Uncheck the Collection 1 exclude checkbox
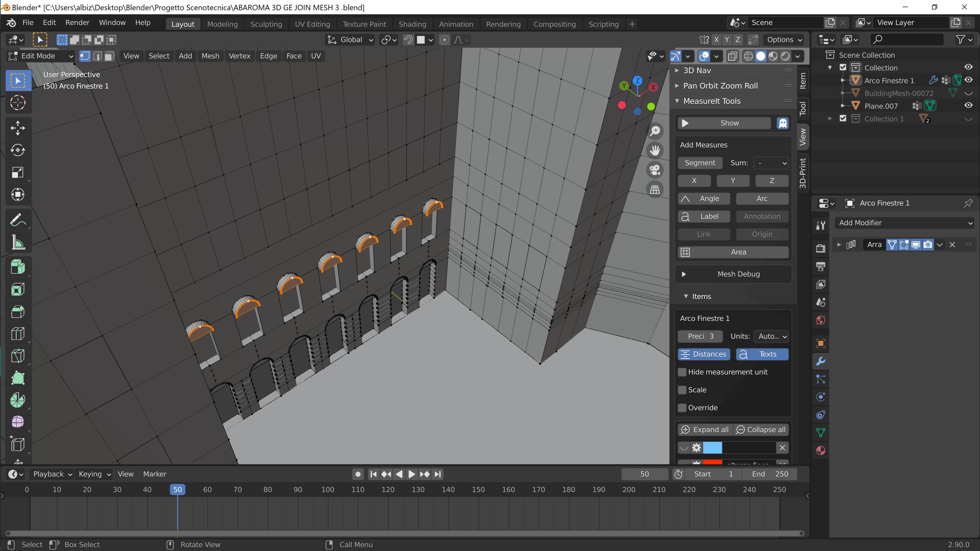This screenshot has height=551, width=980. (843, 119)
